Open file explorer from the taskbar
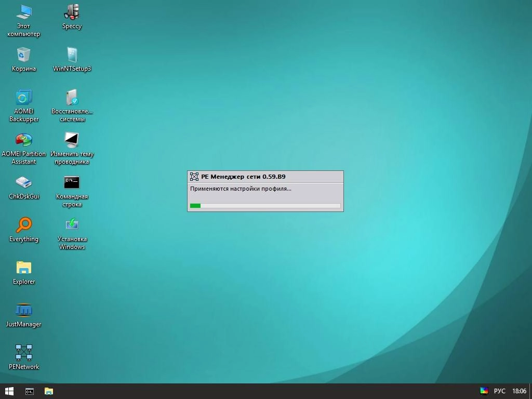The height and width of the screenshot is (399, 532). tap(49, 391)
